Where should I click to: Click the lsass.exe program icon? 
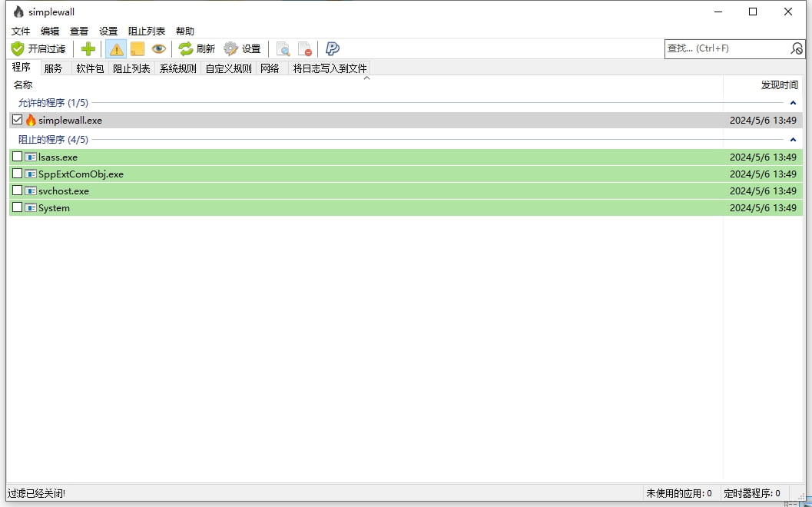pos(31,157)
